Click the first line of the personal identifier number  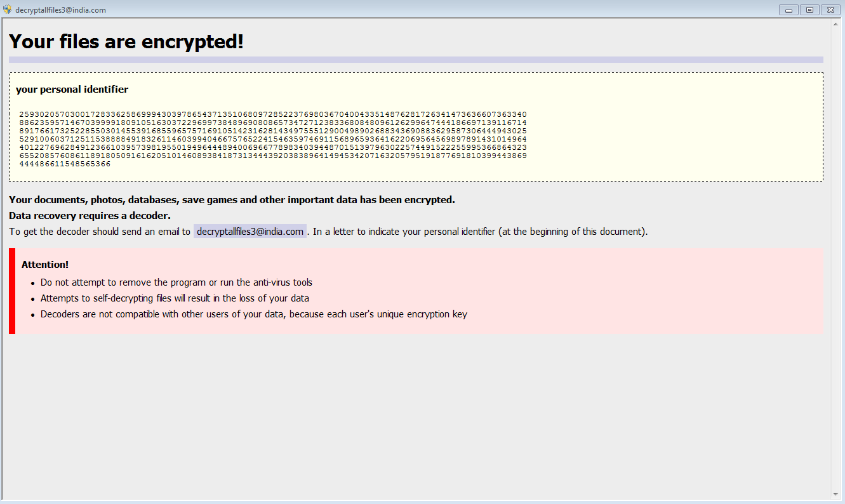pyautogui.click(x=273, y=114)
